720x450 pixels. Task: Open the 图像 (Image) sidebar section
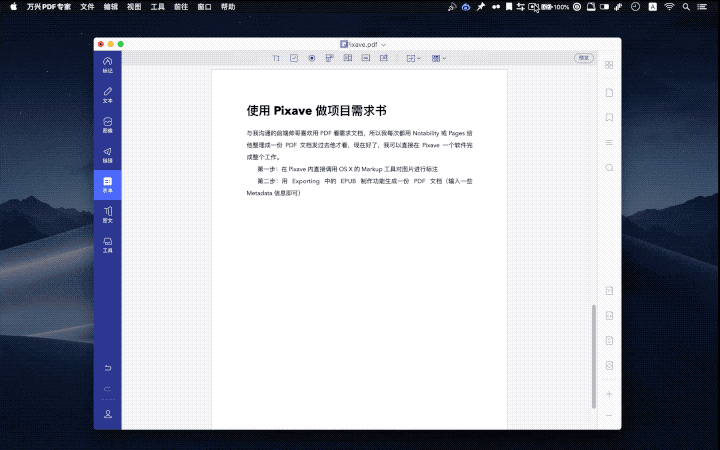[107, 125]
